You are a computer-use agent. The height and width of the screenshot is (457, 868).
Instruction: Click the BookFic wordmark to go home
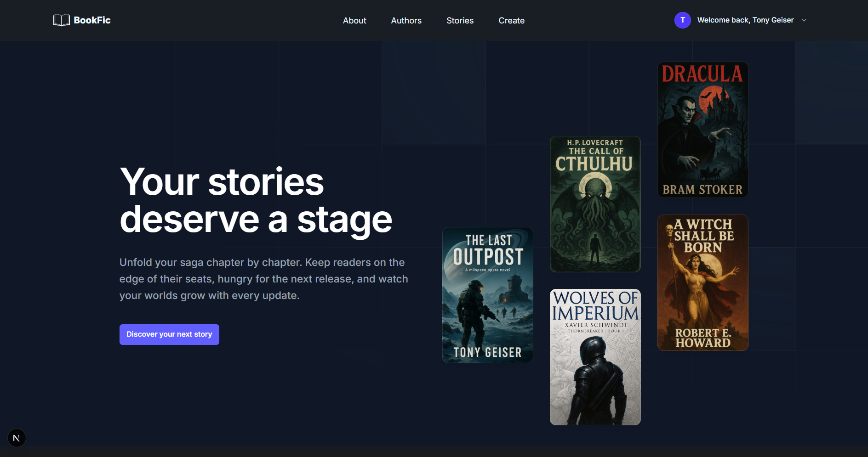click(x=91, y=20)
